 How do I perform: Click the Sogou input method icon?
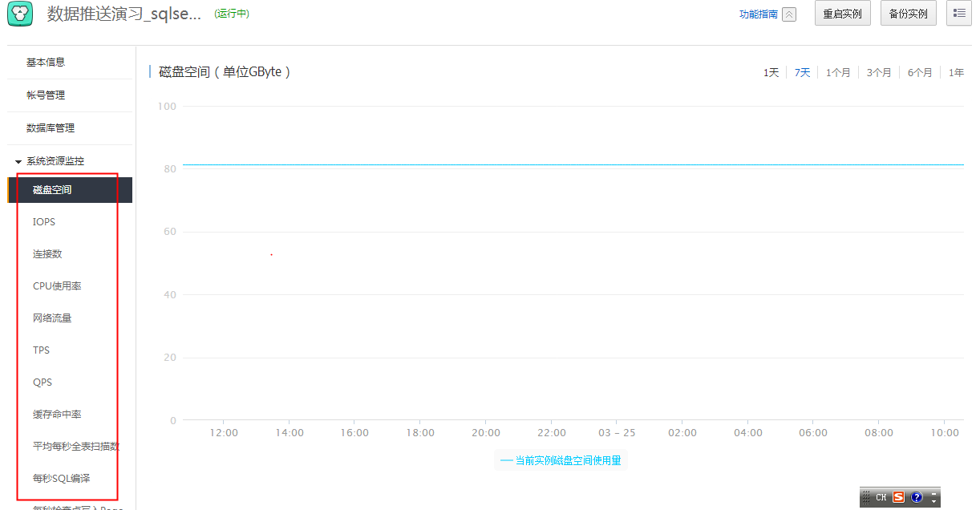(x=898, y=497)
